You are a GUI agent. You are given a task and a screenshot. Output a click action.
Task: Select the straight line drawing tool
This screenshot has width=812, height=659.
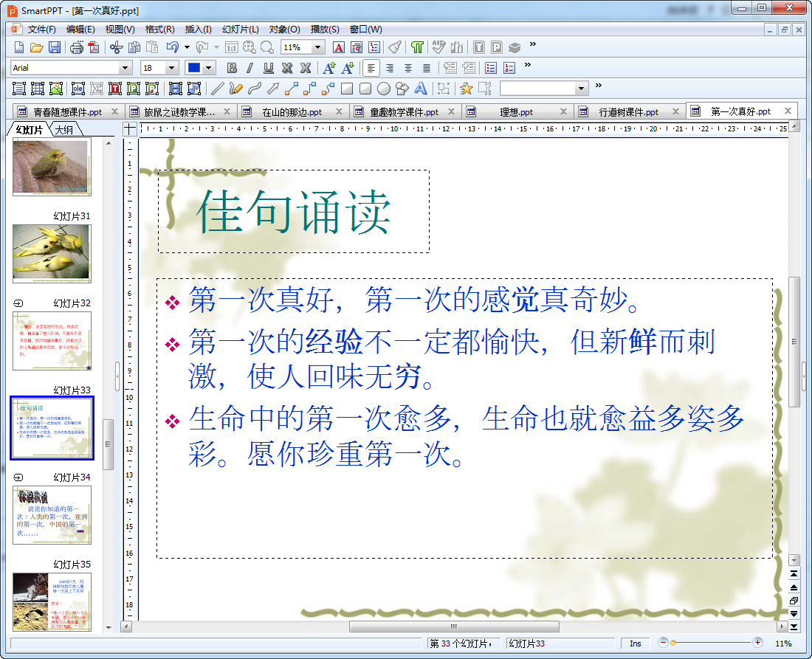click(x=217, y=89)
